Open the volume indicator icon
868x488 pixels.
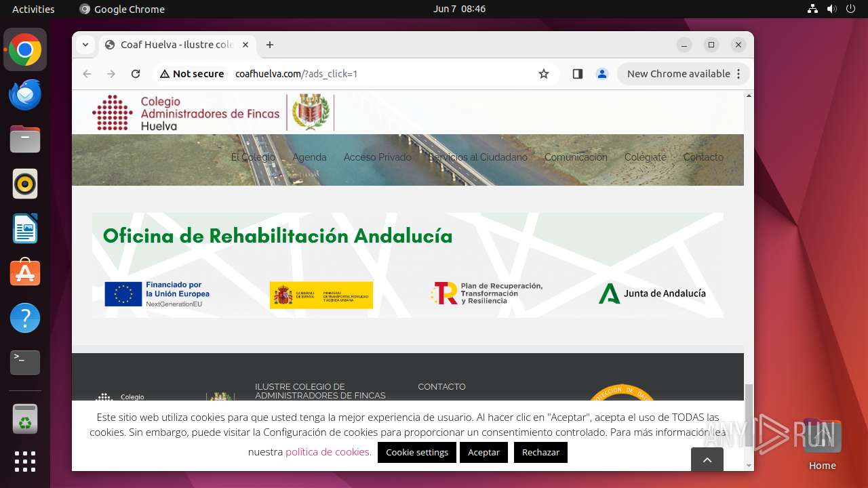pyautogui.click(x=831, y=9)
